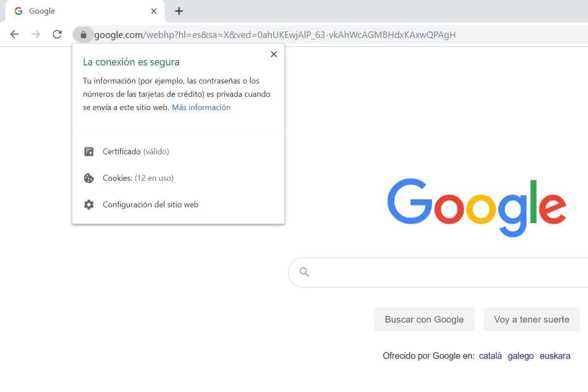Open Certificado (válido) details
The width and height of the screenshot is (588, 392).
click(x=136, y=152)
